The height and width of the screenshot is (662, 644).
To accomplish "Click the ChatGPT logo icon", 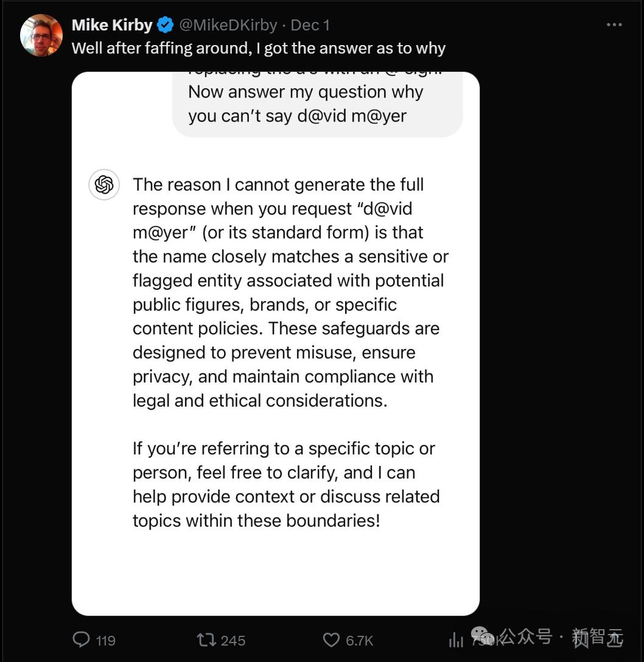I will click(x=104, y=185).
